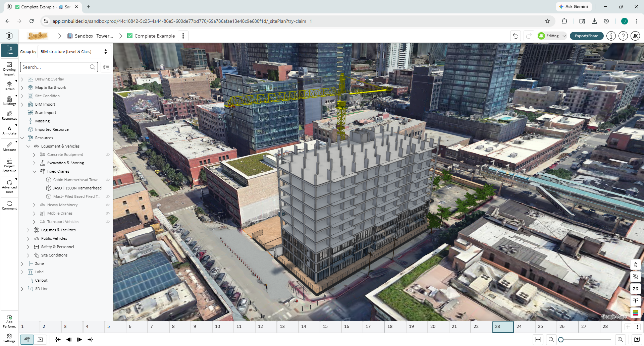Open the info icon in header
The image size is (644, 346).
pos(611,36)
